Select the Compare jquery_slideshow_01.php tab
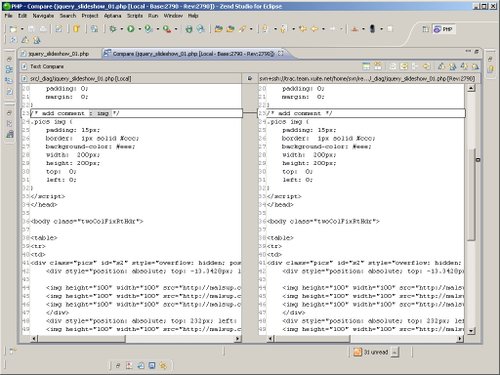This screenshot has width=500, height=375. point(193,54)
